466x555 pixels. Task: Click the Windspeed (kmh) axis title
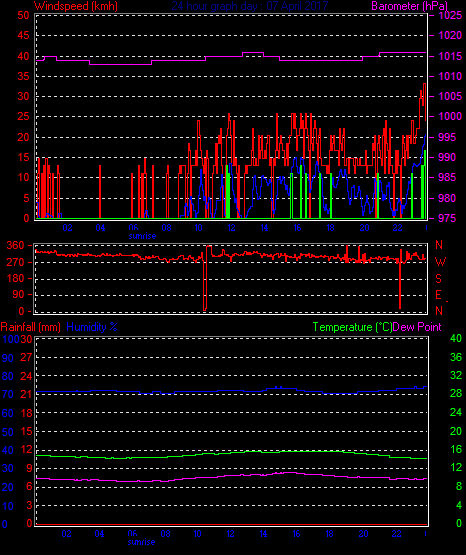(76, 6)
